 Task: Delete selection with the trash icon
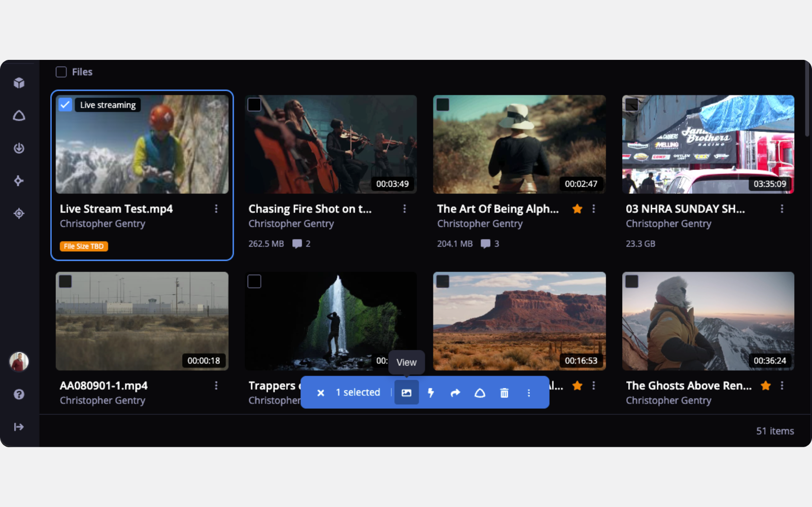(x=504, y=392)
